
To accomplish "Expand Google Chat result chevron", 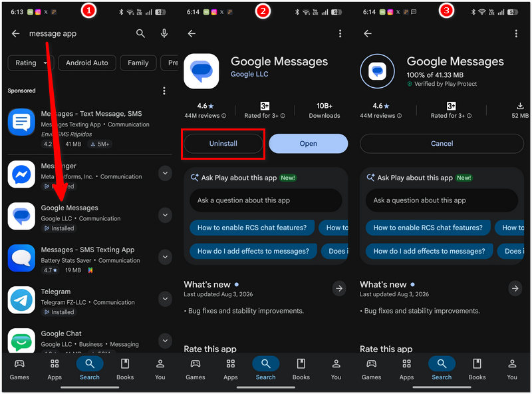I will pyautogui.click(x=165, y=341).
